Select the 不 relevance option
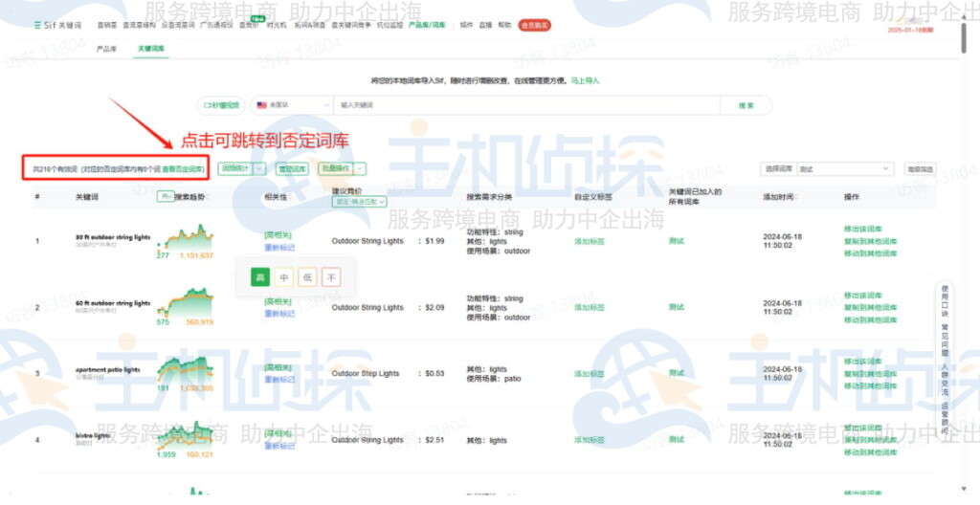Viewport: 980px width, 505px height. click(331, 277)
